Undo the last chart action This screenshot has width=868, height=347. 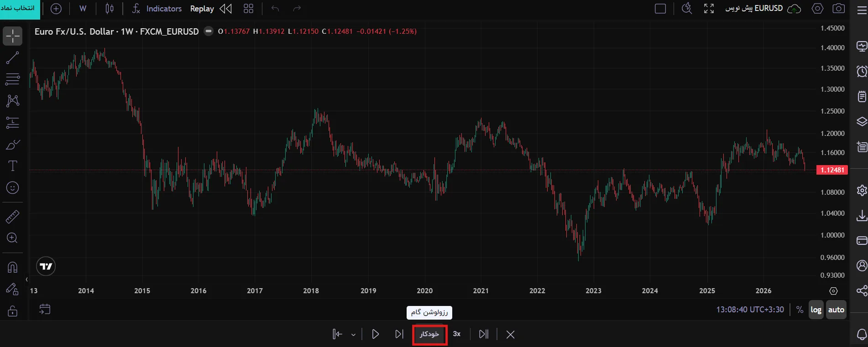coord(275,9)
